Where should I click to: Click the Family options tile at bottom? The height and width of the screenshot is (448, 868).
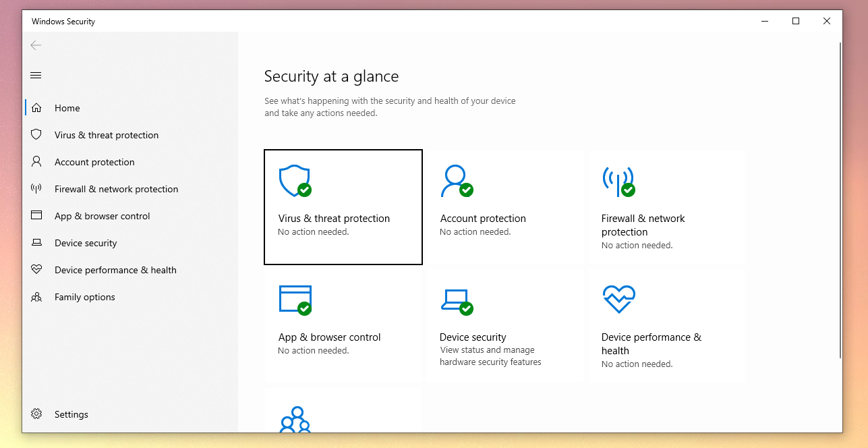click(x=343, y=418)
